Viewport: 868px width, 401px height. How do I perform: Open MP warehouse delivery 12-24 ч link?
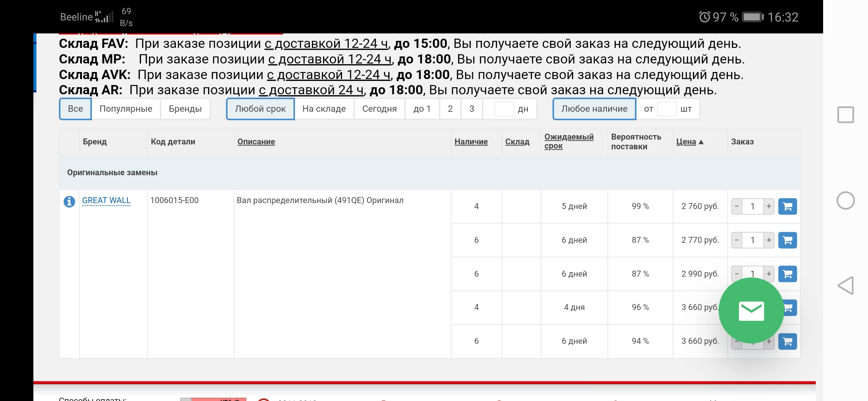click(330, 59)
